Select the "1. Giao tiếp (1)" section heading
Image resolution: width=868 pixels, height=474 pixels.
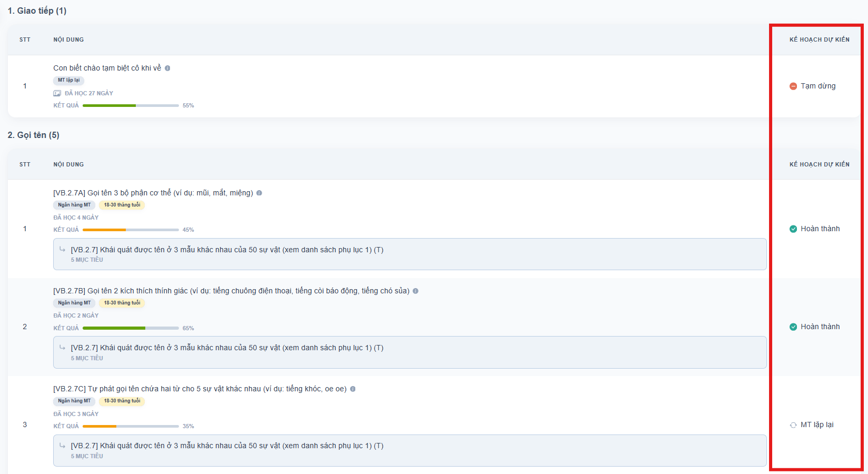[x=37, y=11]
